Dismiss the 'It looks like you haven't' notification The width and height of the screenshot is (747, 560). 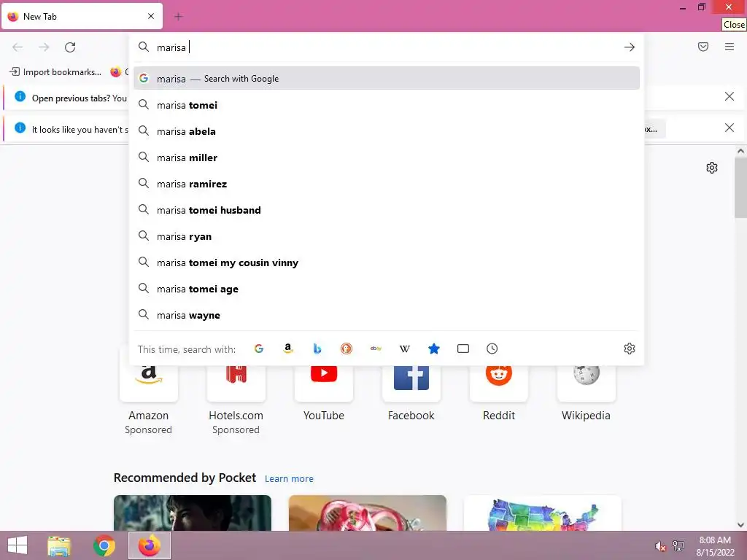coord(729,128)
